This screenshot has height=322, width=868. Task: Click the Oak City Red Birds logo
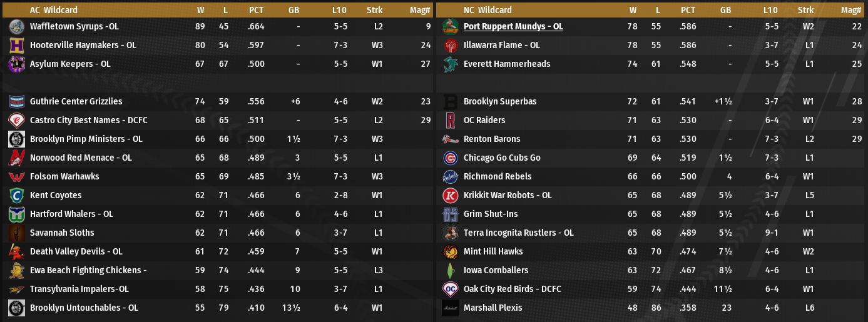coord(451,289)
